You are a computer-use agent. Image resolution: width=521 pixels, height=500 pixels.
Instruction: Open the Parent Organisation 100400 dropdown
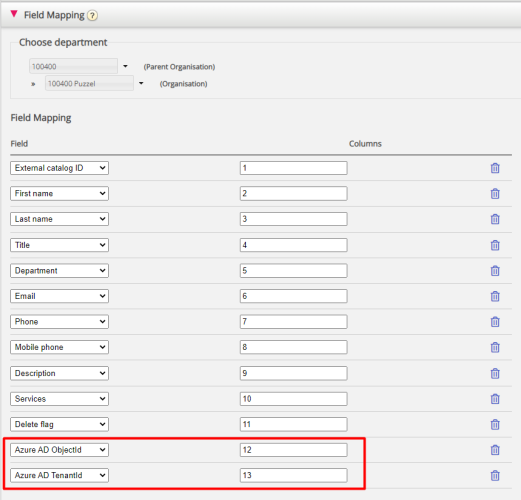click(125, 66)
